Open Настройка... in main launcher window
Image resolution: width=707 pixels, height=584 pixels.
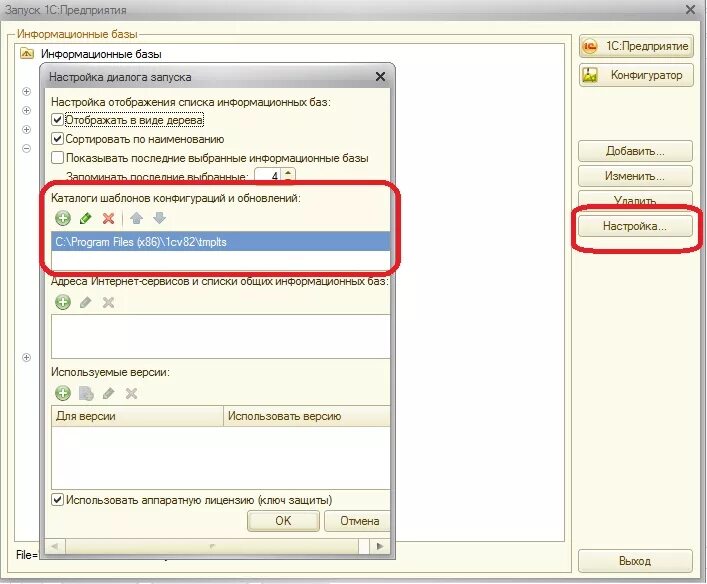click(635, 226)
